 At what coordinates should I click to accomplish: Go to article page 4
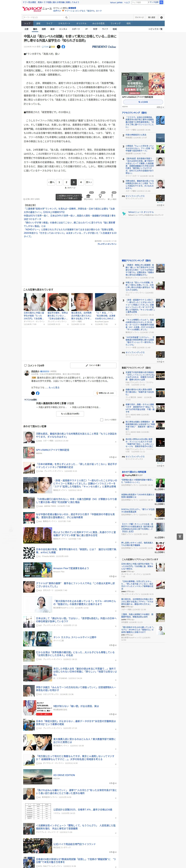tap(81, 182)
